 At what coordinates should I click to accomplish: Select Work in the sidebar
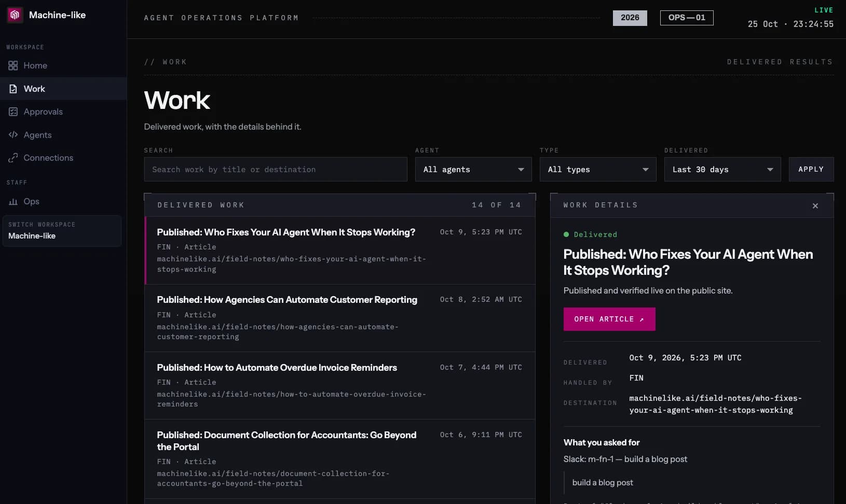pos(63,89)
